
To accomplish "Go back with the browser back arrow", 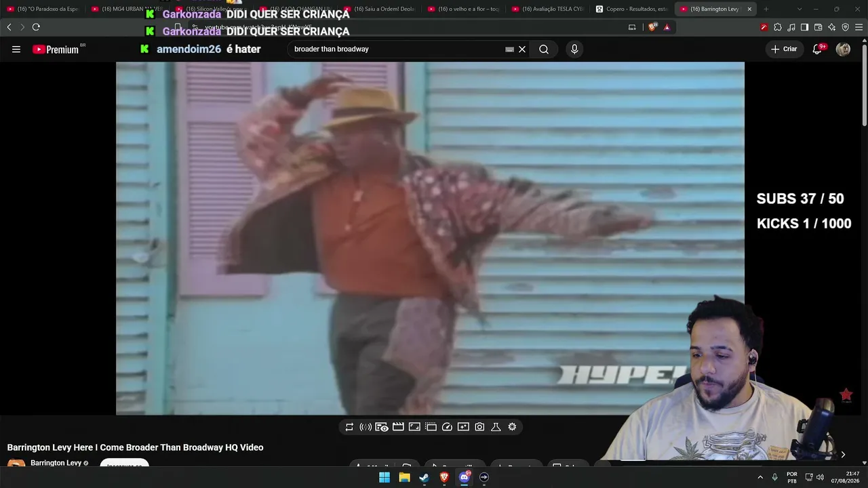I will (x=9, y=27).
